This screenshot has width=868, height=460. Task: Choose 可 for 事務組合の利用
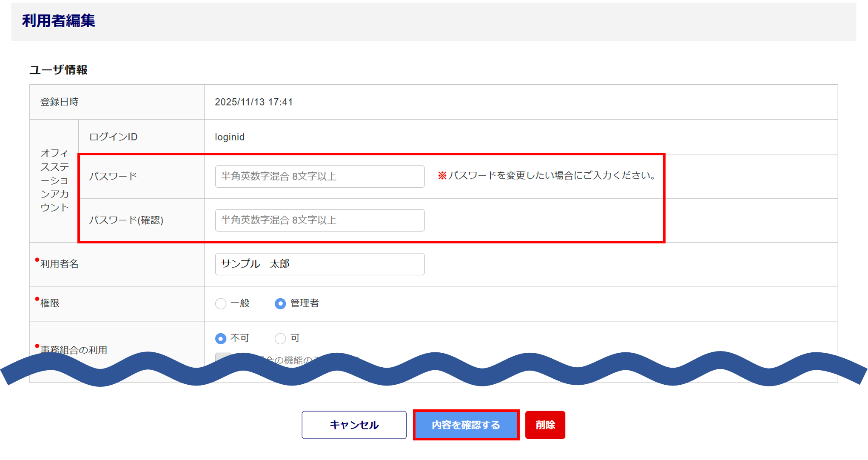(280, 338)
